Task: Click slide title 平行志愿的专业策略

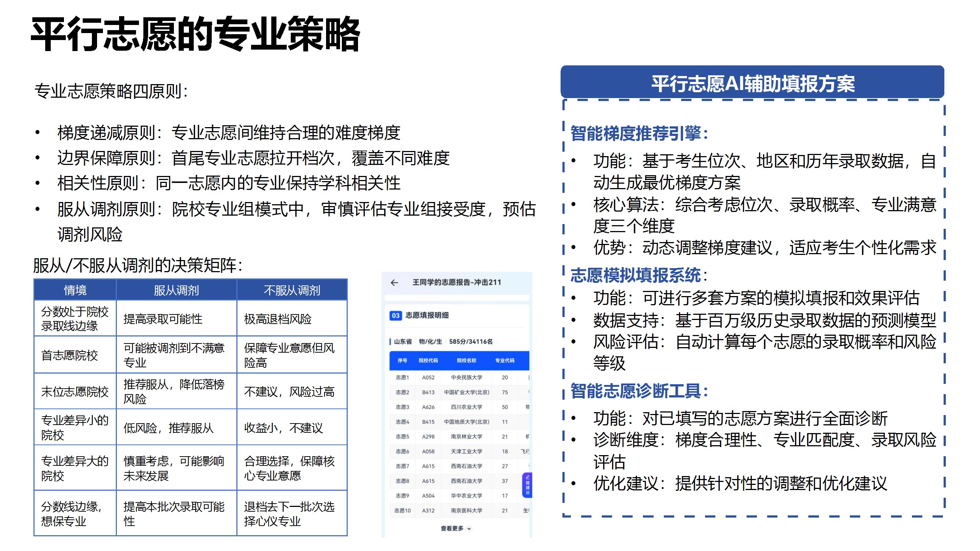Action: tap(195, 34)
